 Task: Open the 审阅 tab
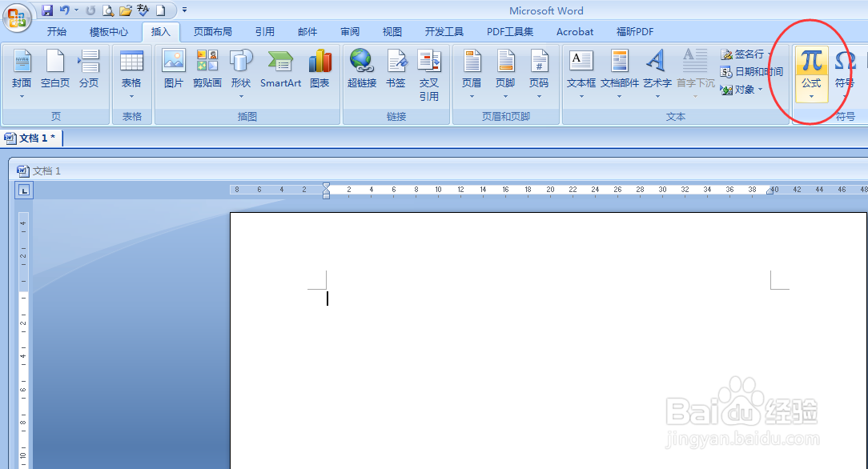pos(350,31)
